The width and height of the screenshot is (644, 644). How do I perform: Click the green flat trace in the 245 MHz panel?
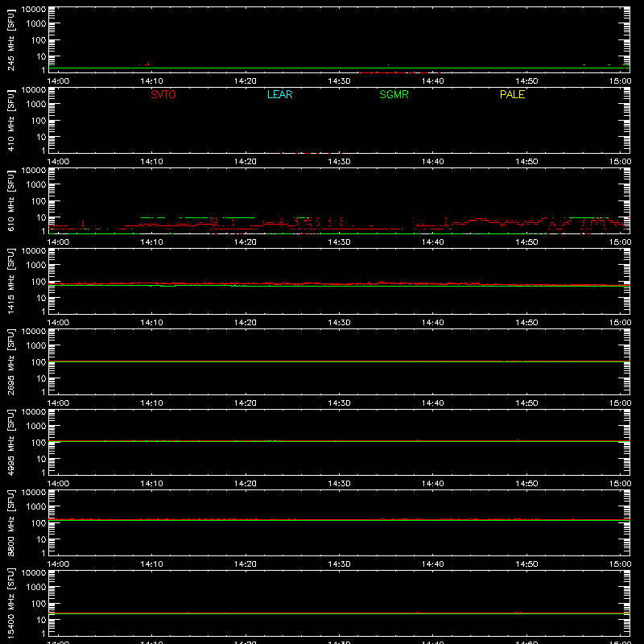pyautogui.click(x=339, y=68)
